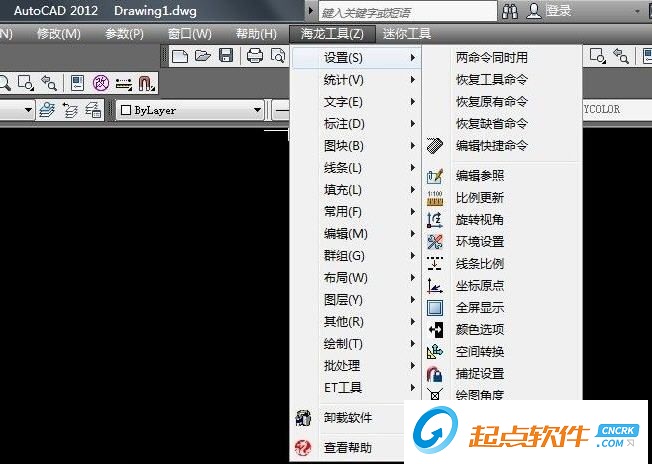Click the Open file folder icon
This screenshot has height=464, width=652.
[x=203, y=56]
